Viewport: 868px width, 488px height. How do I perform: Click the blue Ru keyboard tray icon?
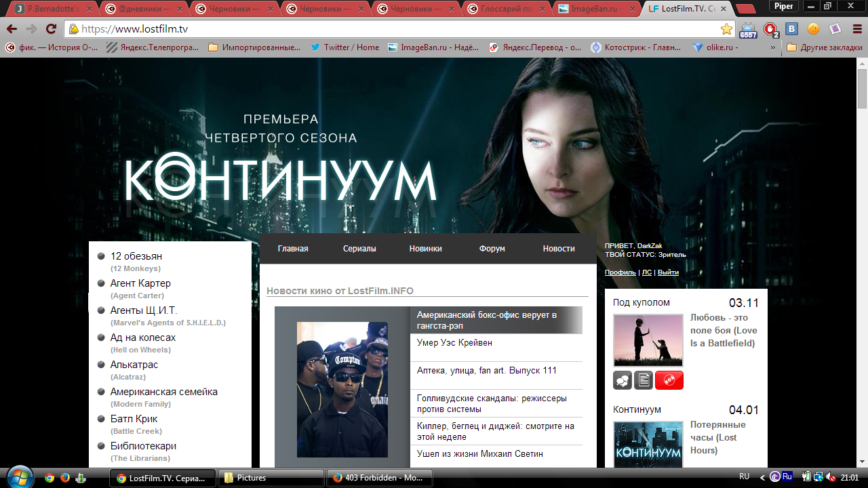point(787,477)
